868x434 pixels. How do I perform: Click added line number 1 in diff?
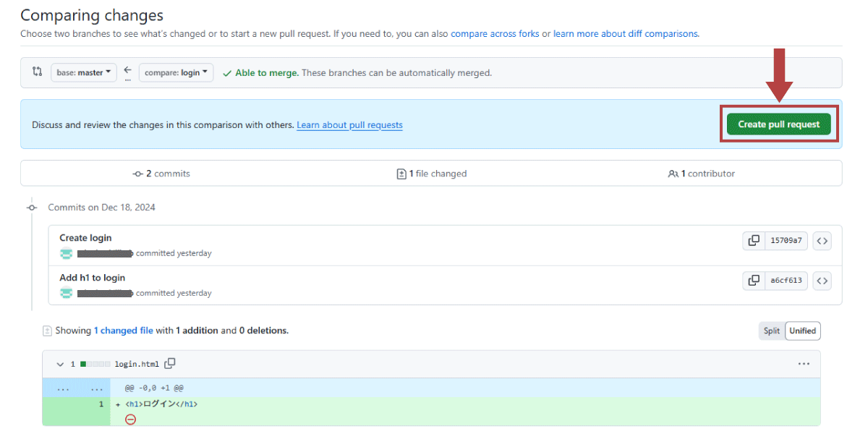101,404
